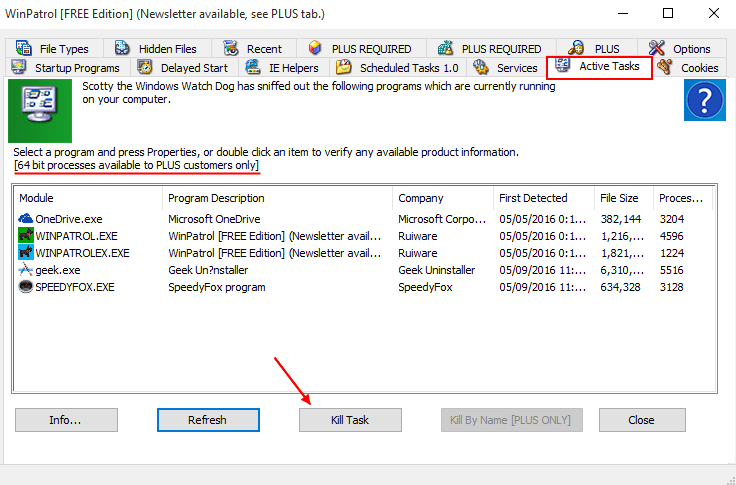Click file size 634,328
The image size is (736, 485).
620,287
